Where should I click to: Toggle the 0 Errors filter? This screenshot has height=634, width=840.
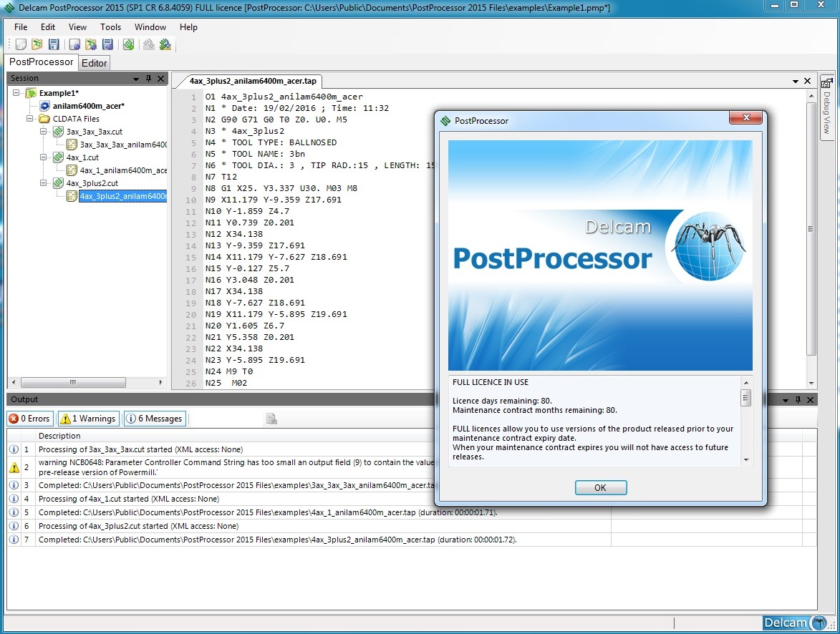click(x=29, y=419)
